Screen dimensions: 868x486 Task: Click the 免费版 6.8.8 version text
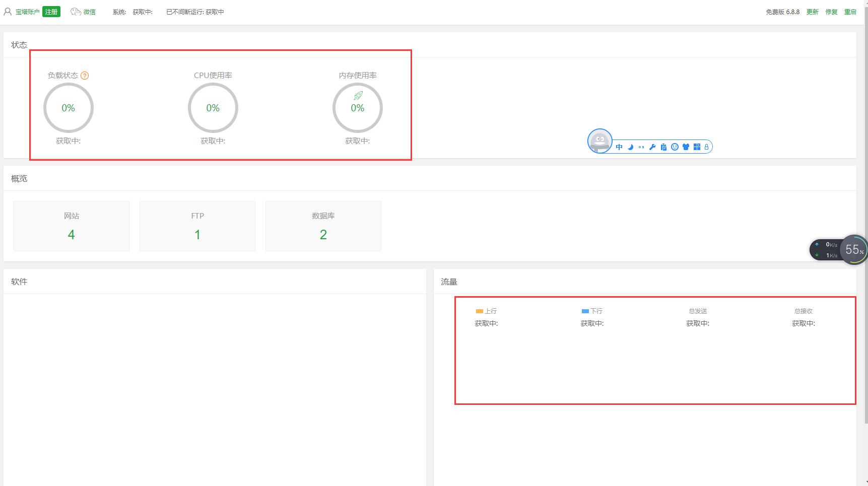(x=782, y=12)
